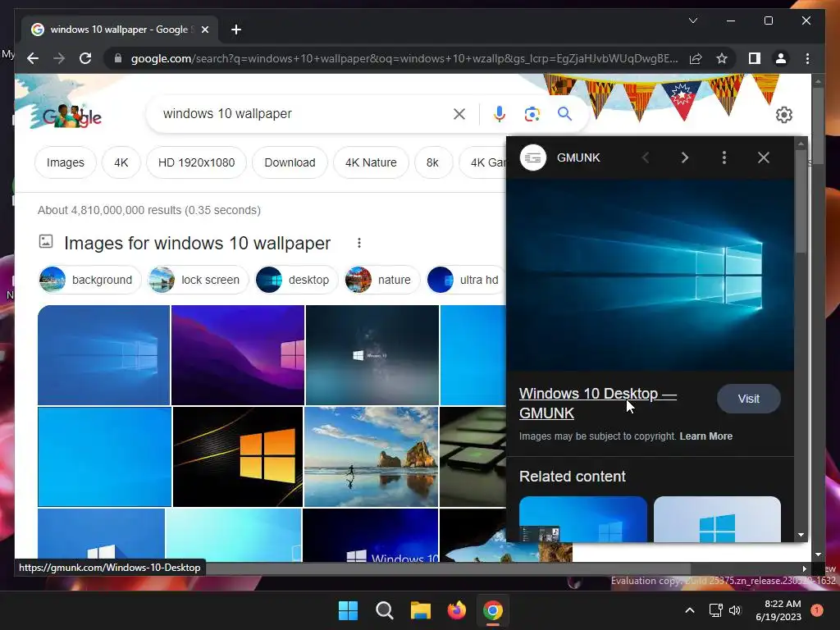
Task: Open starry night Windows thumbnail
Action: point(372,354)
